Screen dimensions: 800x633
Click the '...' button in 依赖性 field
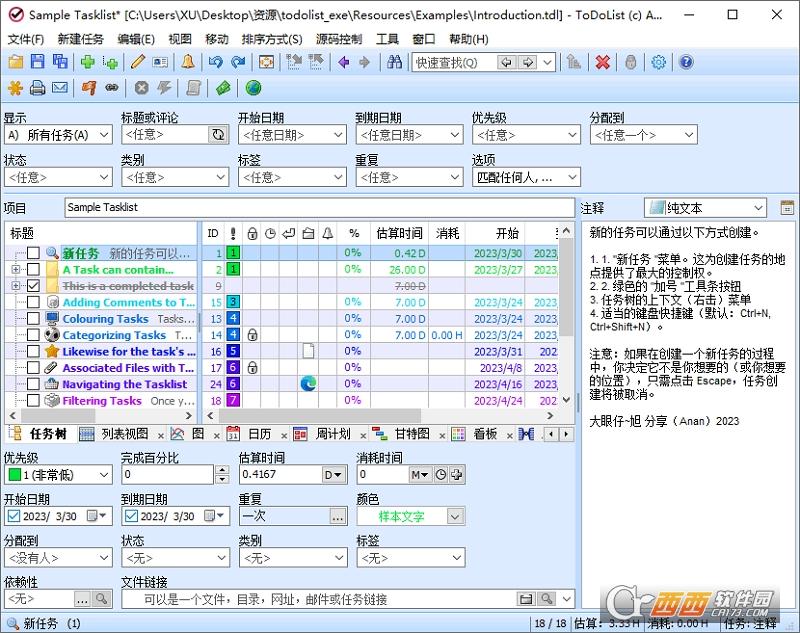point(82,599)
